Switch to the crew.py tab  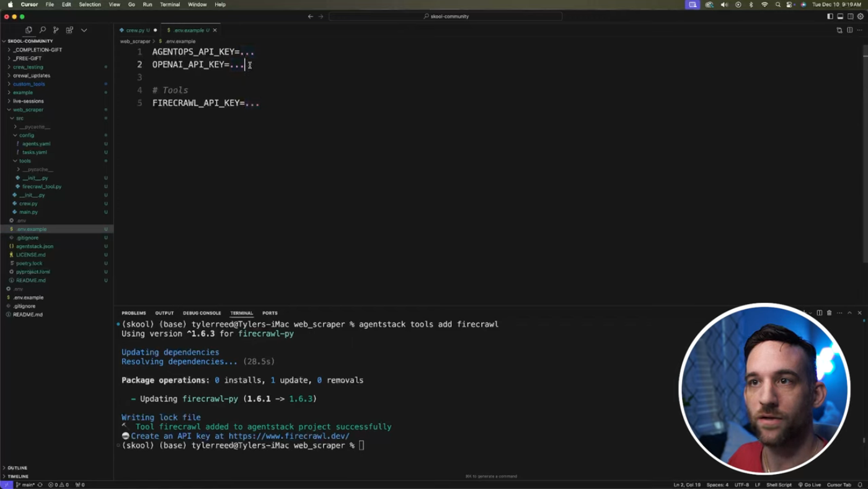[135, 30]
